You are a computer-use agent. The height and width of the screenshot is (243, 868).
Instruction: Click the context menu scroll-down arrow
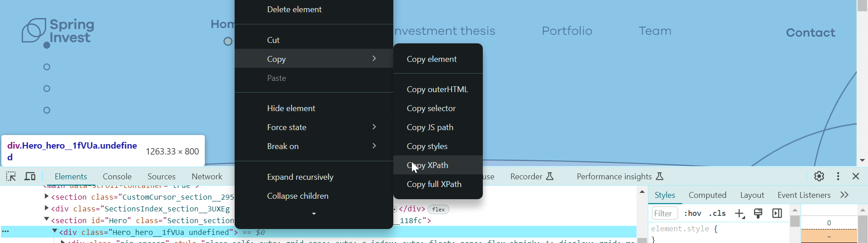click(314, 214)
